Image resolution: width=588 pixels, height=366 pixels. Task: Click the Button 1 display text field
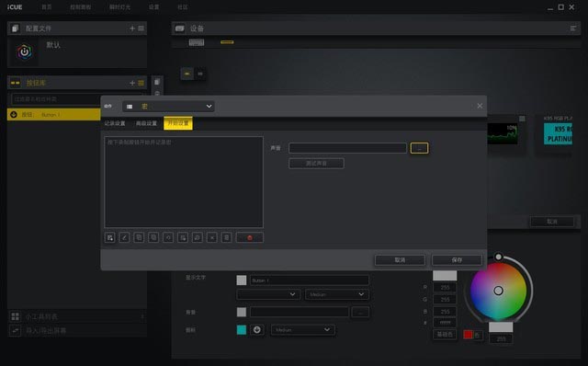(x=310, y=280)
